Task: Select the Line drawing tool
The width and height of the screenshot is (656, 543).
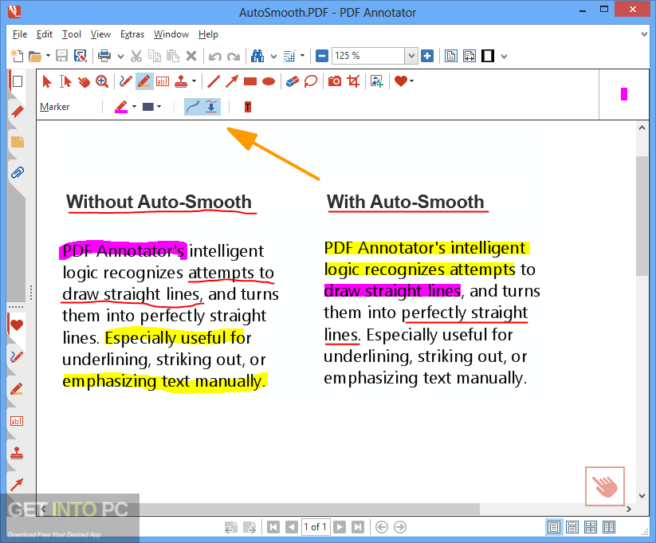Action: point(213,81)
